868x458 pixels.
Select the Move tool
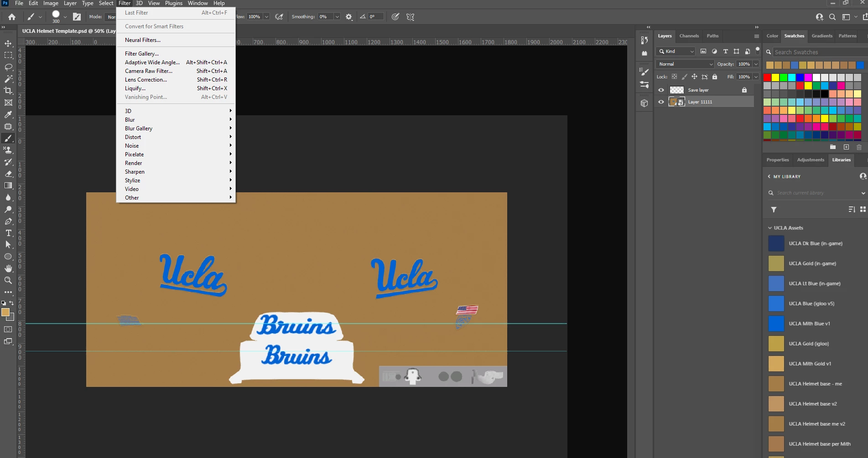[8, 43]
